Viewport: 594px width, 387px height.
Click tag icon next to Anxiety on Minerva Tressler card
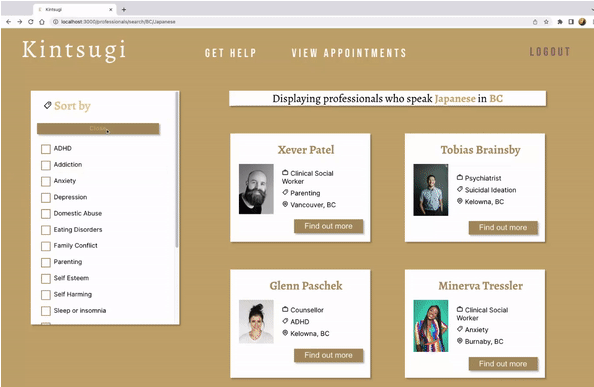coord(460,329)
